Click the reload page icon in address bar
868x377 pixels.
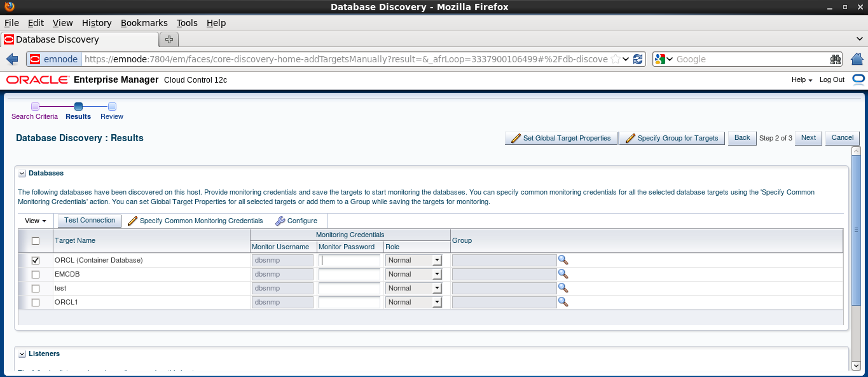point(638,59)
